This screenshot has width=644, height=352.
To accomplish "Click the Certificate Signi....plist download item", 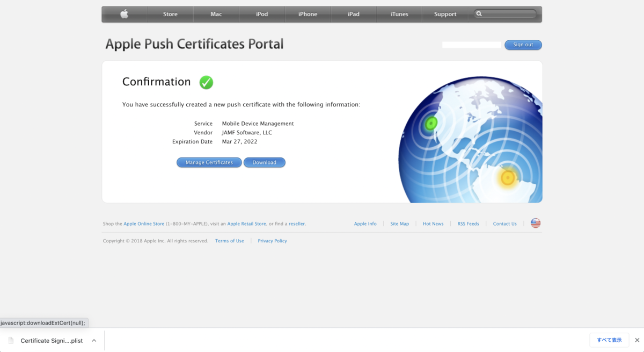I will point(52,341).
